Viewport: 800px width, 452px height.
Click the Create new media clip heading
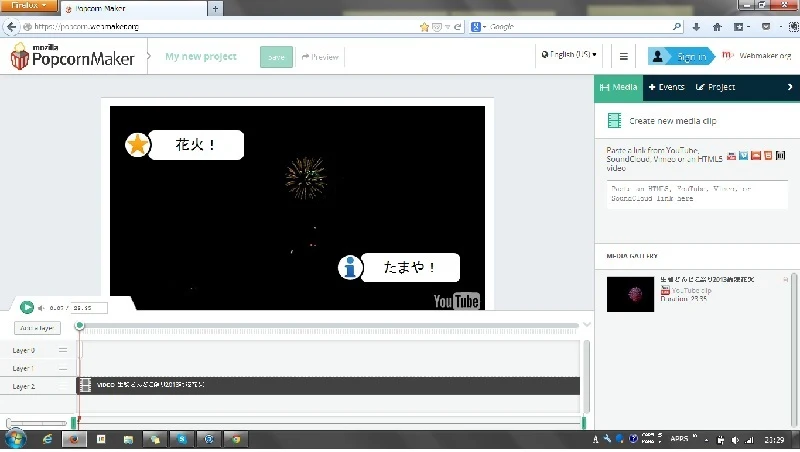pos(672,121)
